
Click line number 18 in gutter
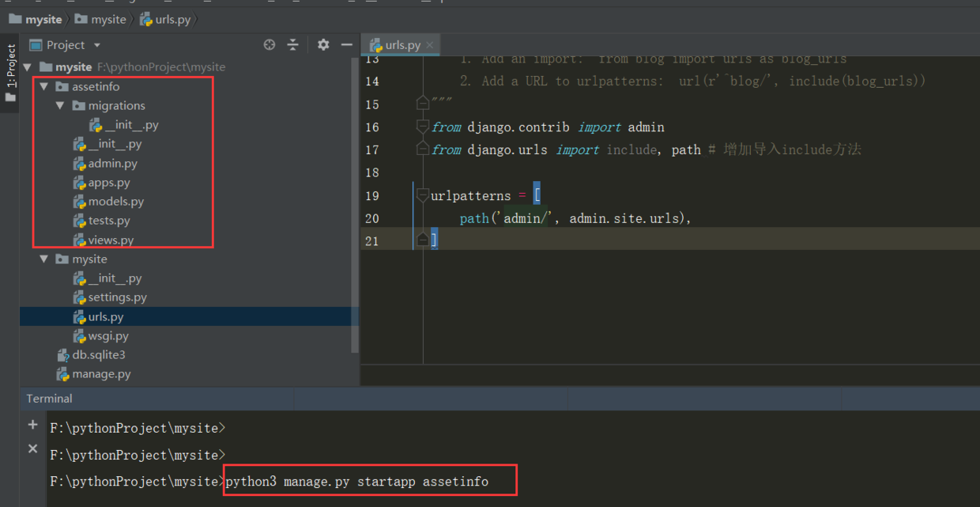(x=372, y=172)
